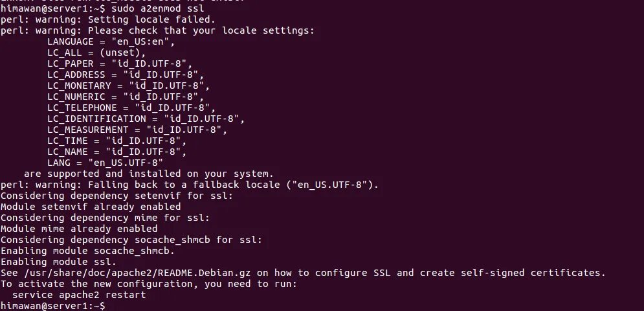Click the LC_ADDRESS locale setting line
The height and width of the screenshot is (311, 644).
pos(126,75)
